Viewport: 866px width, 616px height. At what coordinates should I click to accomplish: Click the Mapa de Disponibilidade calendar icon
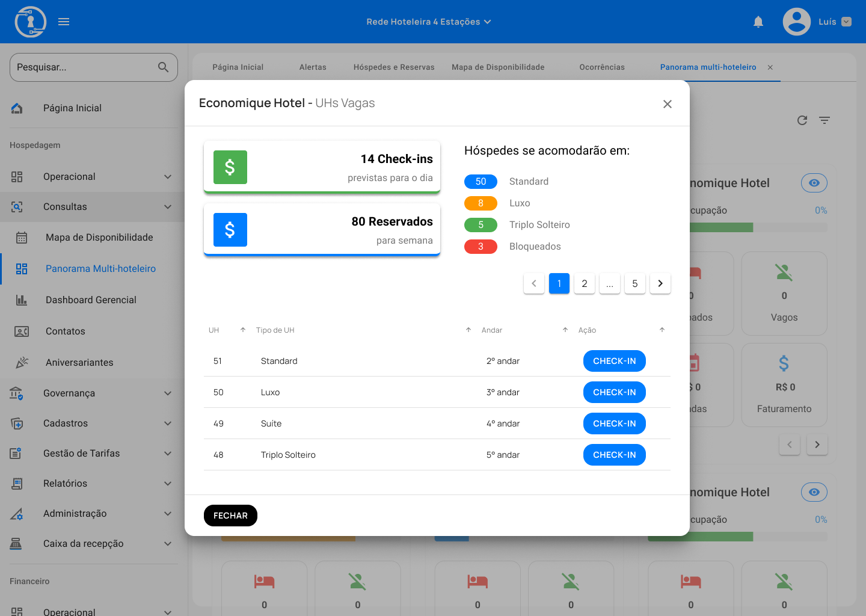click(x=22, y=238)
